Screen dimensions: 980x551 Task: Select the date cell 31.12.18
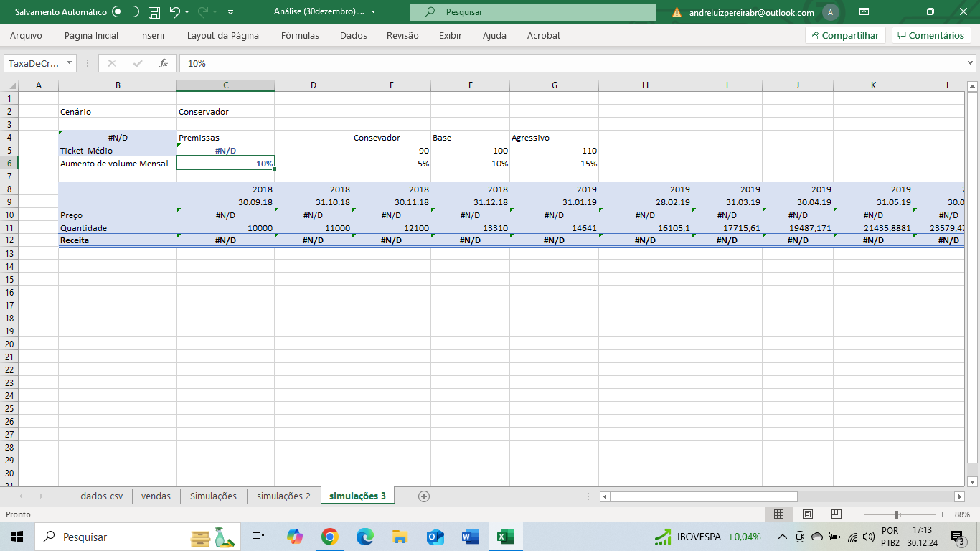pos(470,202)
